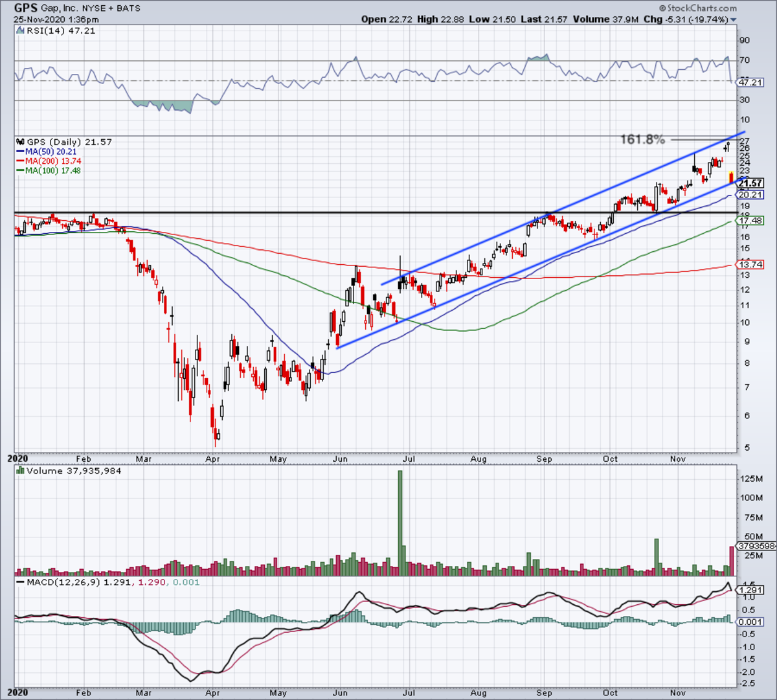This screenshot has height=700, width=777.
Task: Click the latest red candle at channel support
Action: 731,177
